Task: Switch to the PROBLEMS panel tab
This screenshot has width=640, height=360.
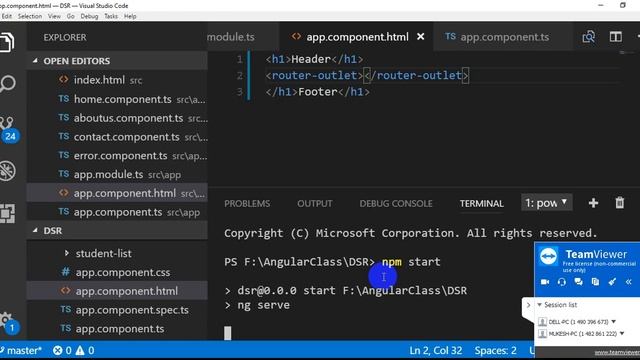Action: point(247,203)
